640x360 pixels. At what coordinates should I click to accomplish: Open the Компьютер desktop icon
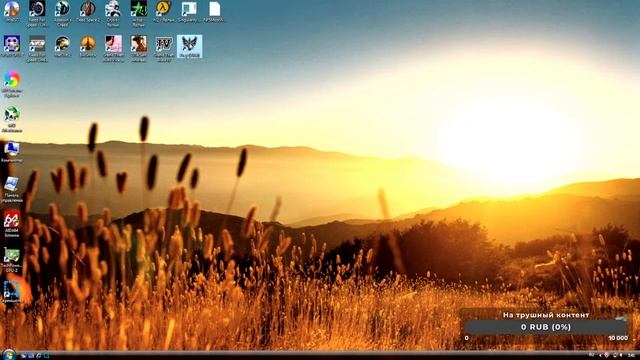pos(12,152)
